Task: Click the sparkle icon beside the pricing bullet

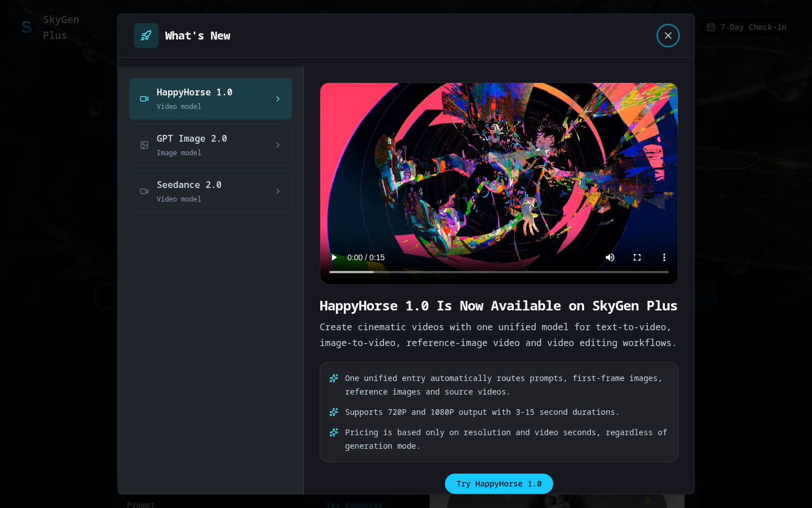Action: click(334, 432)
